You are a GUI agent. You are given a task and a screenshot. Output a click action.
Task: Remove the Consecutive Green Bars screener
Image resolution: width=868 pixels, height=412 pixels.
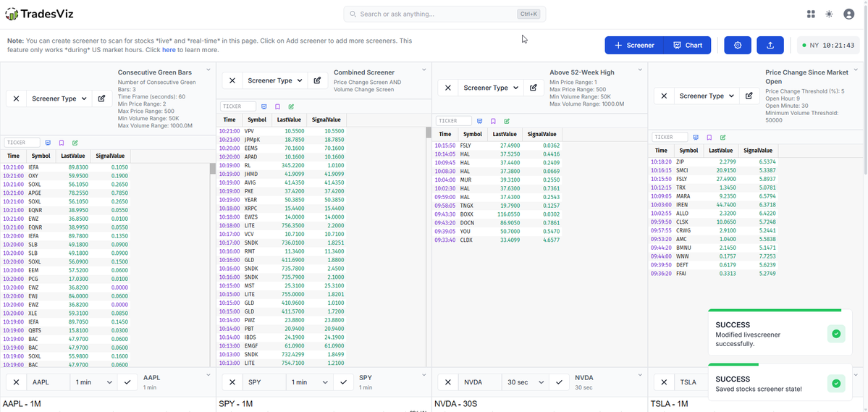pos(16,98)
